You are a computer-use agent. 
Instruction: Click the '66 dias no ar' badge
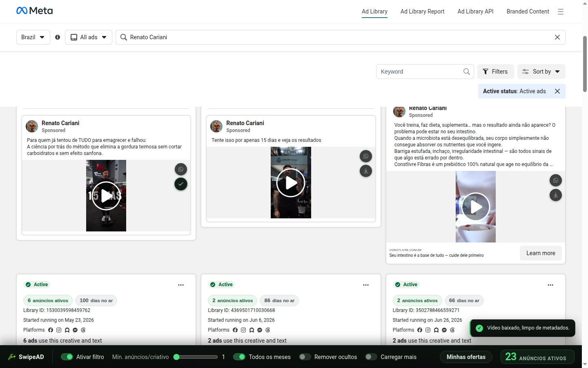click(464, 301)
